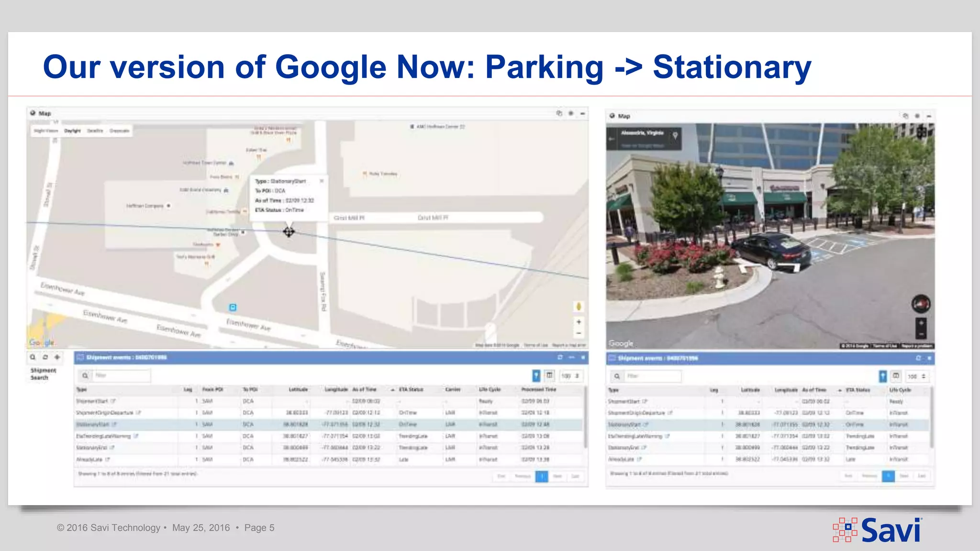This screenshot has height=551, width=980.
Task: Click location pin in Street View header
Action: [x=675, y=136]
